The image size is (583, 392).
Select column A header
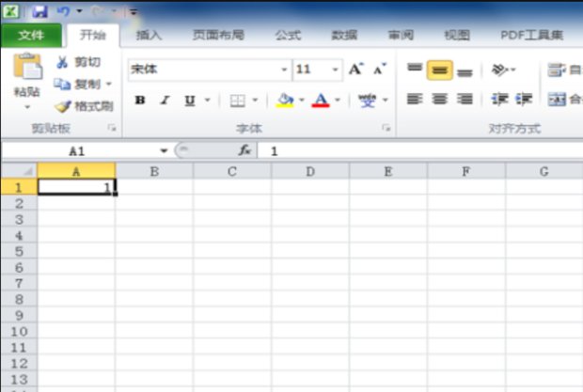tap(76, 171)
